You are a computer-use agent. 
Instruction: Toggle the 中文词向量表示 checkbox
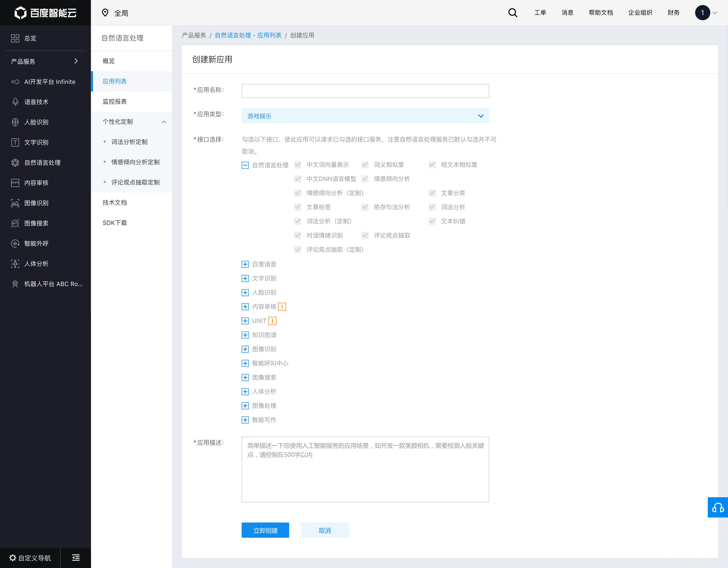click(298, 164)
